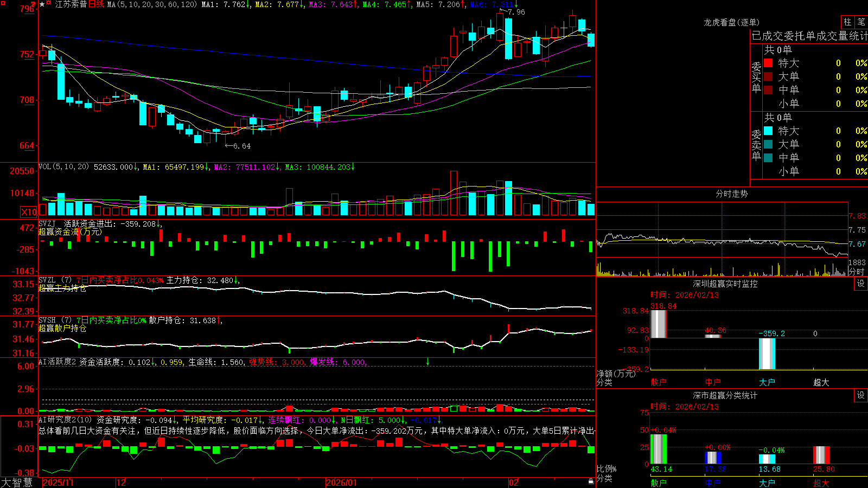Click the small red square icon at top-left corner
The height and width of the screenshot is (488, 868).
coord(3,3)
